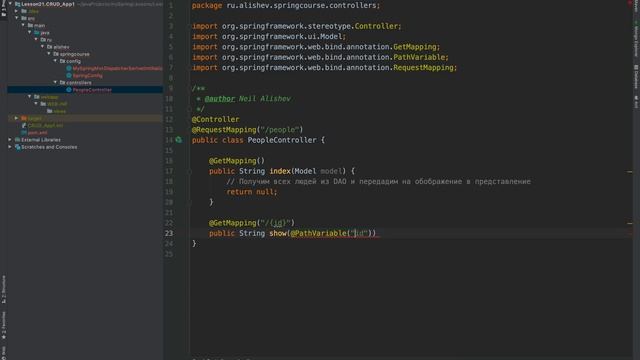The height and width of the screenshot is (360, 640).
Task: Select the webapp folder
Action: (49, 97)
